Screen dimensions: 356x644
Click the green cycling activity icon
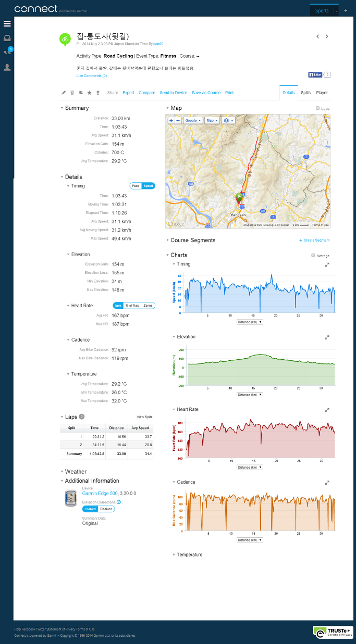[x=65, y=39]
